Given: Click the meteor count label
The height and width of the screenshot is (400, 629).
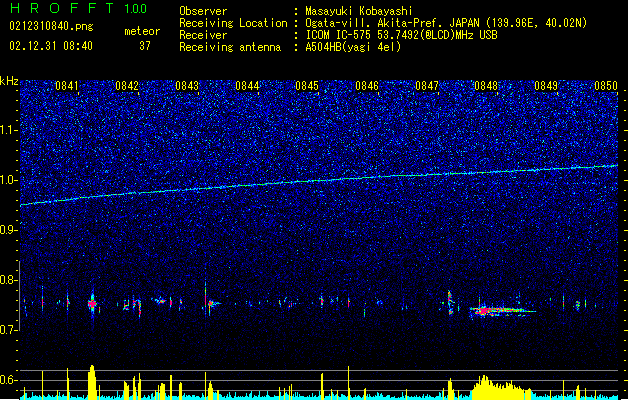Looking at the screenshot, I should coord(142,31).
